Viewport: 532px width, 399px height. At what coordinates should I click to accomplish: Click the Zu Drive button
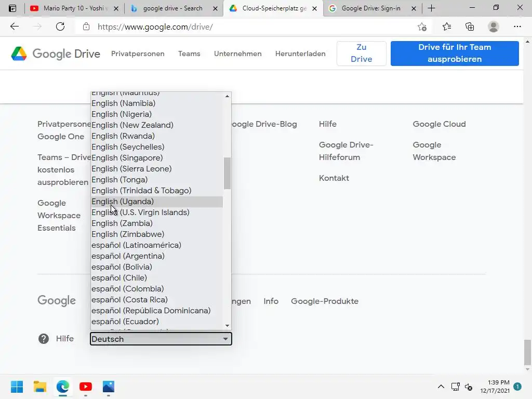coord(362,54)
